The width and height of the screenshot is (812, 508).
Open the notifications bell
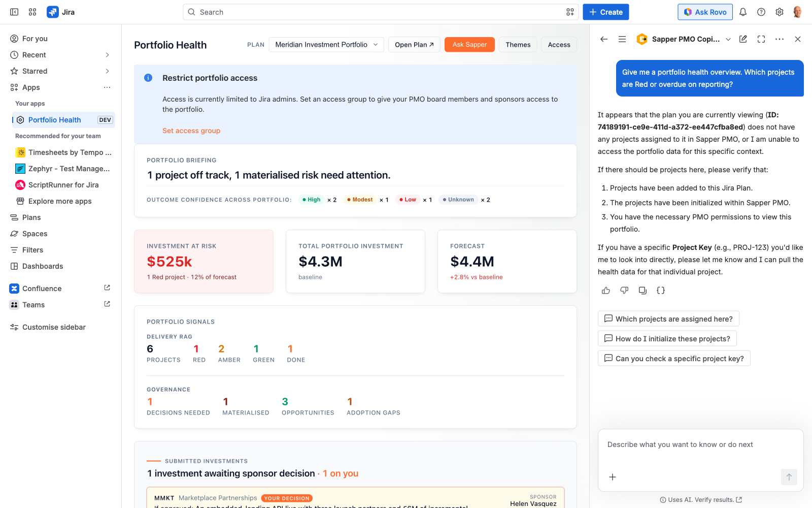[x=743, y=12]
